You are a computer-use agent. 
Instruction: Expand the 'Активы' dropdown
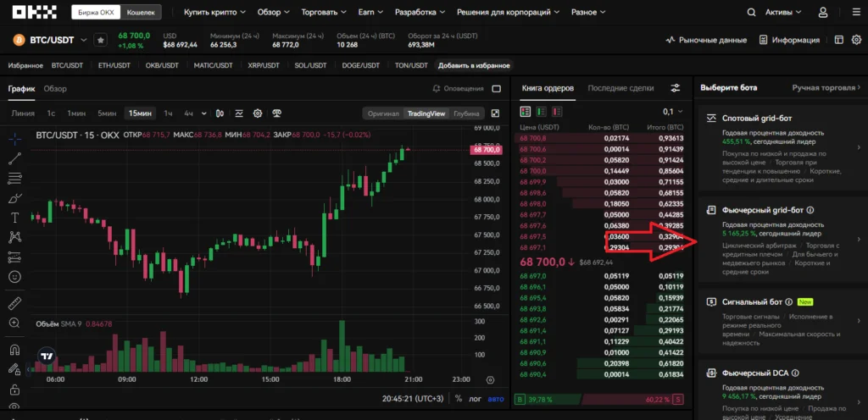pos(784,13)
